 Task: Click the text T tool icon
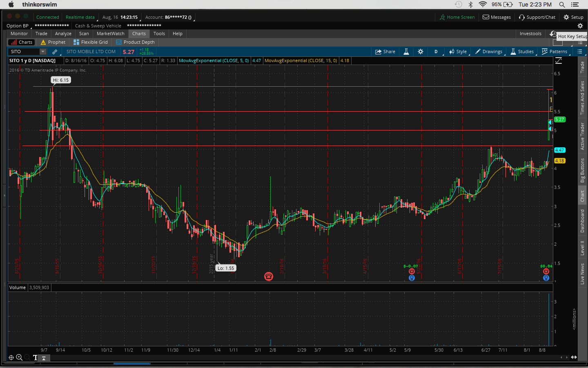[x=36, y=357]
